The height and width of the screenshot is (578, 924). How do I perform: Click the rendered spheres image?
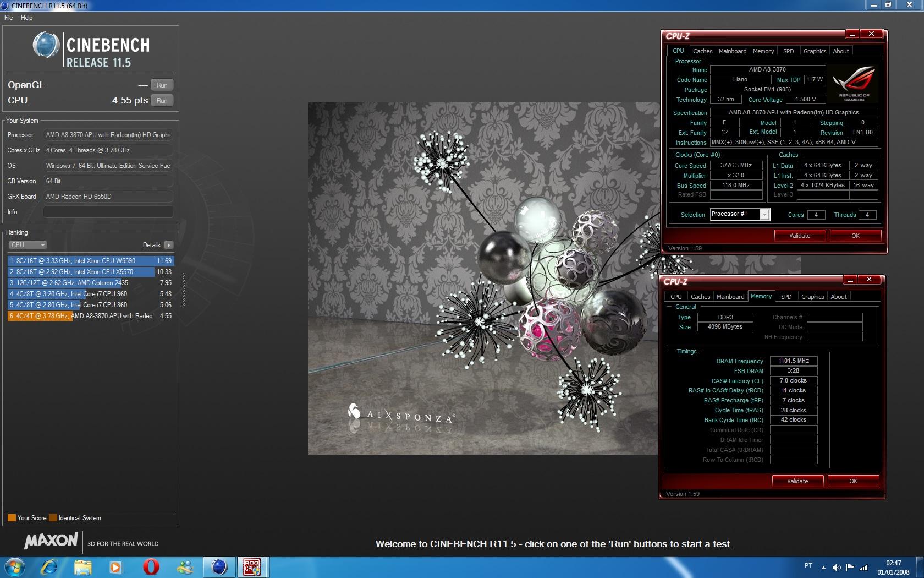(x=483, y=279)
